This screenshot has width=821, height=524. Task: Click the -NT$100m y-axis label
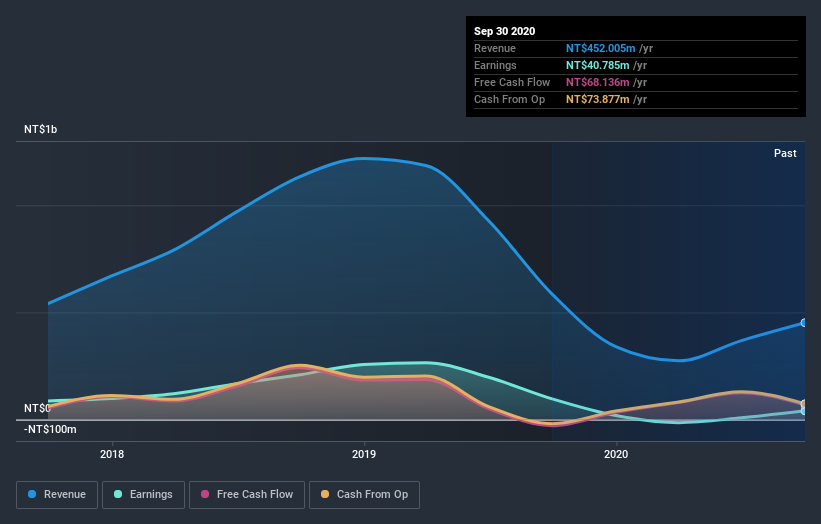[50, 429]
